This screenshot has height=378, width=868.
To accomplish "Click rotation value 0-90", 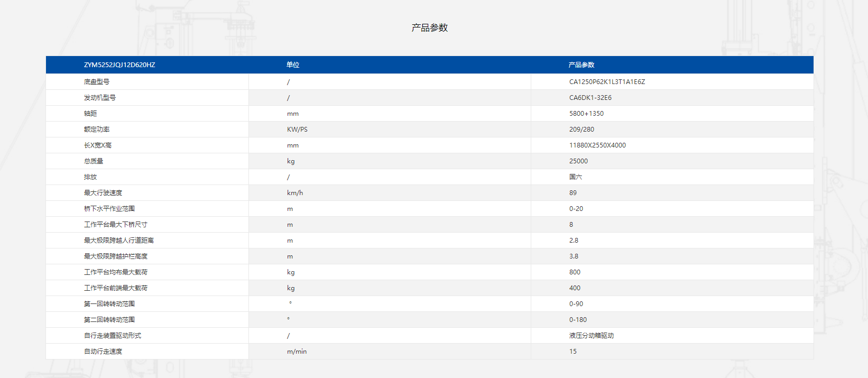I will click(x=576, y=304).
